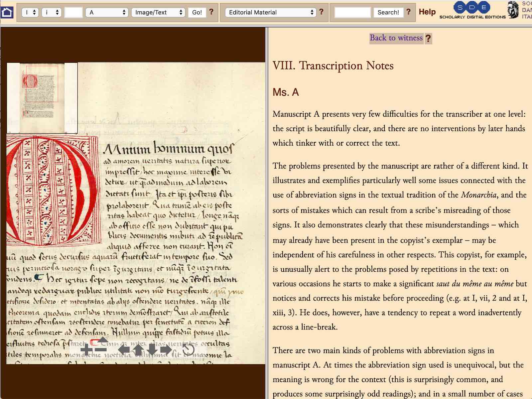Open help next to Back to witness

coord(428,39)
